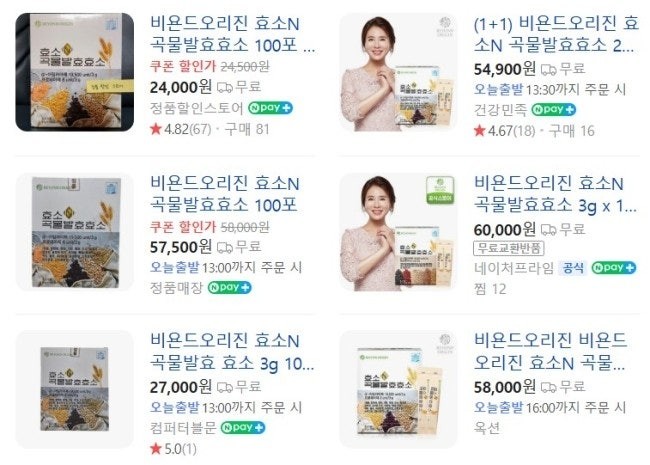This screenshot has width=650, height=465.
Task: Click the 58,000원 product thumbnail from 옥션
Action: coord(398,390)
